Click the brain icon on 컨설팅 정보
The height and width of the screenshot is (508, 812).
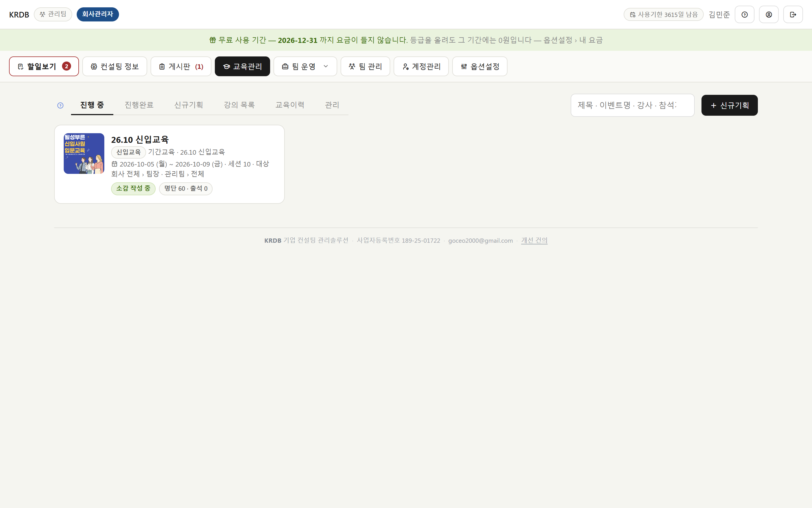coord(94,67)
